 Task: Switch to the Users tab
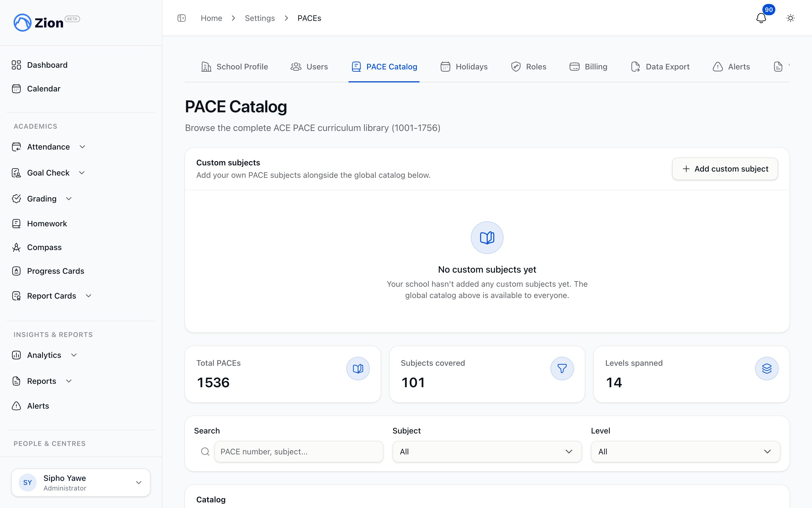point(309,67)
